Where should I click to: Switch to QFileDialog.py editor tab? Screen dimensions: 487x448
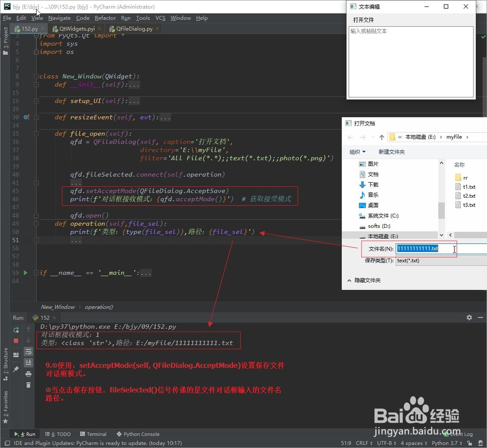click(x=134, y=29)
